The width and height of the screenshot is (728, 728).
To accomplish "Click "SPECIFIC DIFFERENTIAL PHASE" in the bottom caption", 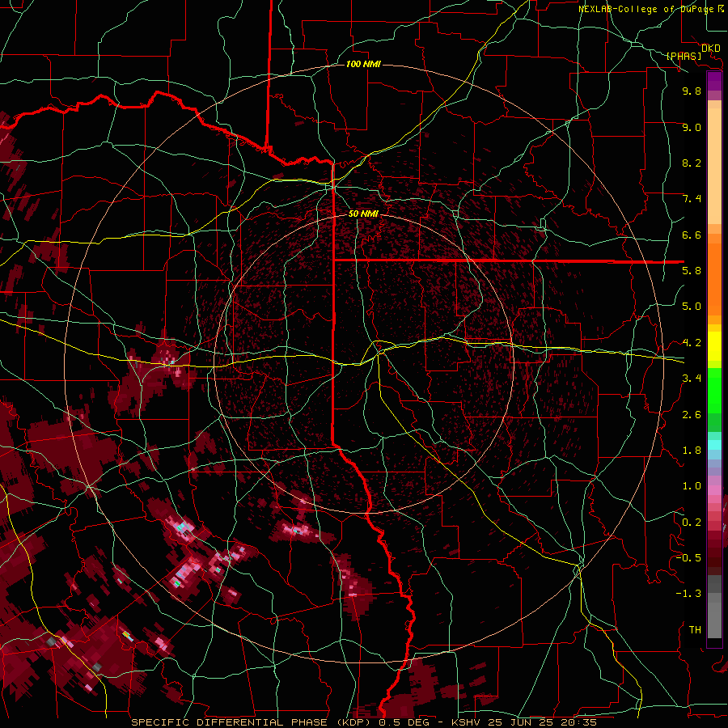I will click(x=231, y=722).
